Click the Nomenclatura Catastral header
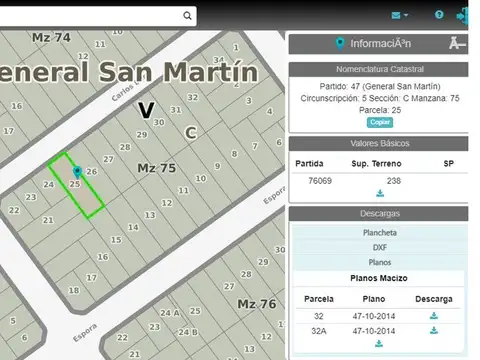 pos(378,69)
